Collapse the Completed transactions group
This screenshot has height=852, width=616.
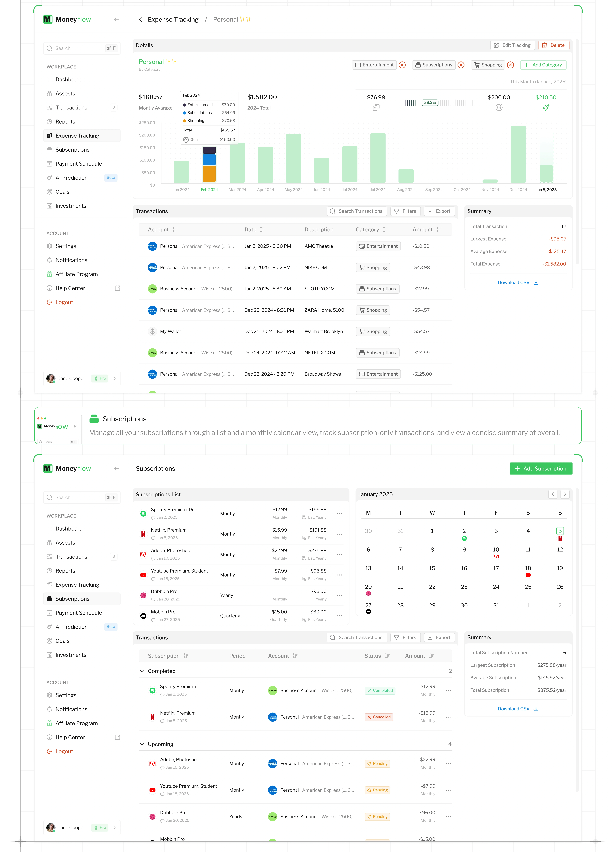point(142,671)
